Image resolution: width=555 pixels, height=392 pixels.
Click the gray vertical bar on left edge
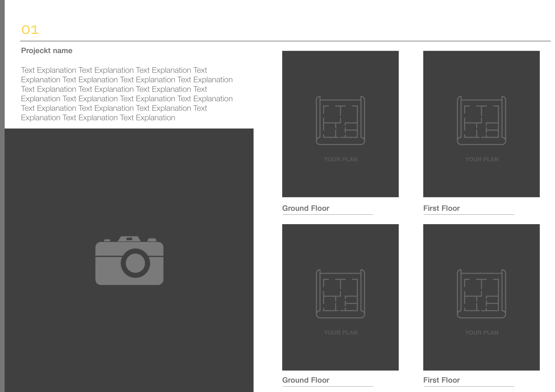pyautogui.click(x=2, y=193)
